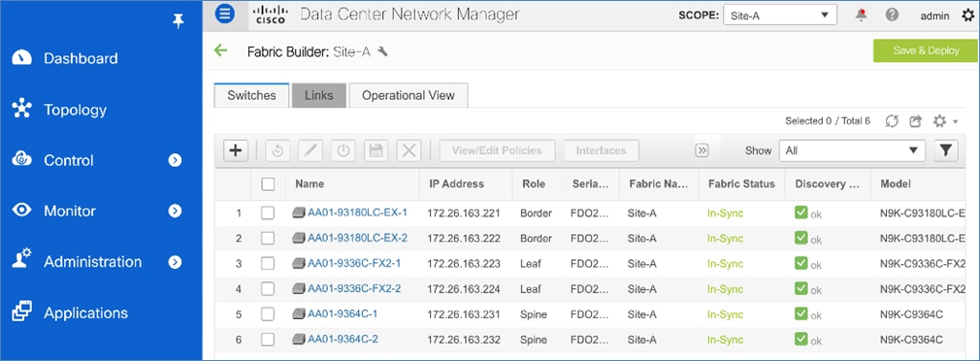The height and width of the screenshot is (361, 980).
Task: Click the rediscover switch toolbar icon
Action: click(278, 150)
